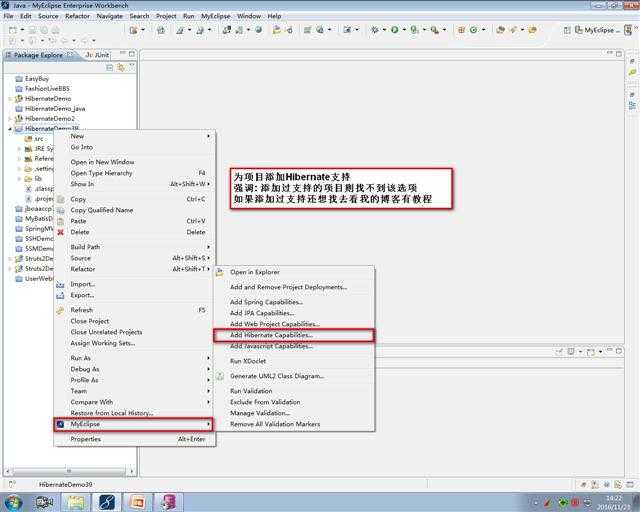
Task: Click the Generate UML2 diagram icon
Action: (220, 376)
